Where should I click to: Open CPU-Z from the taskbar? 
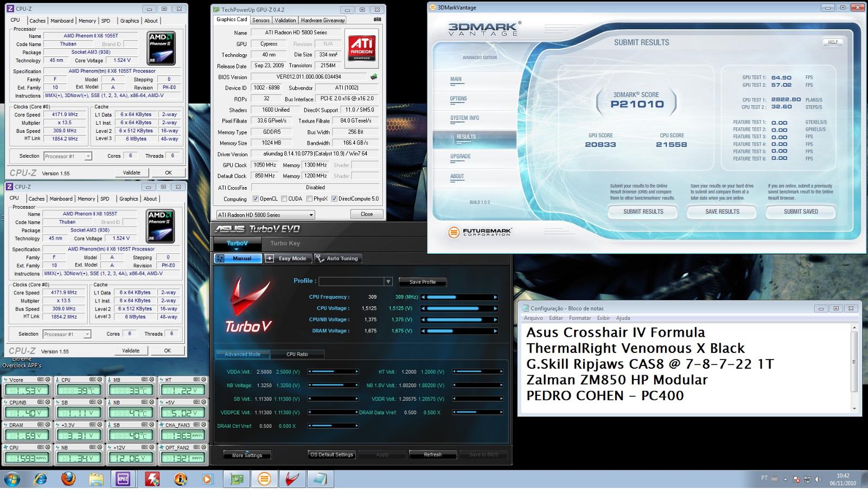[x=124, y=479]
